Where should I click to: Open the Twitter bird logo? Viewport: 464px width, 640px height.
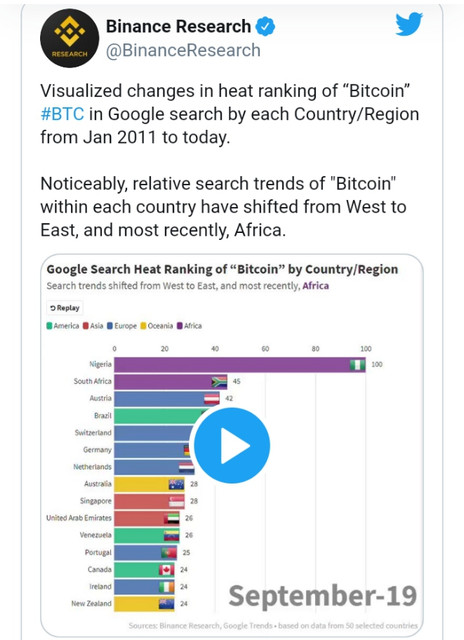[409, 24]
